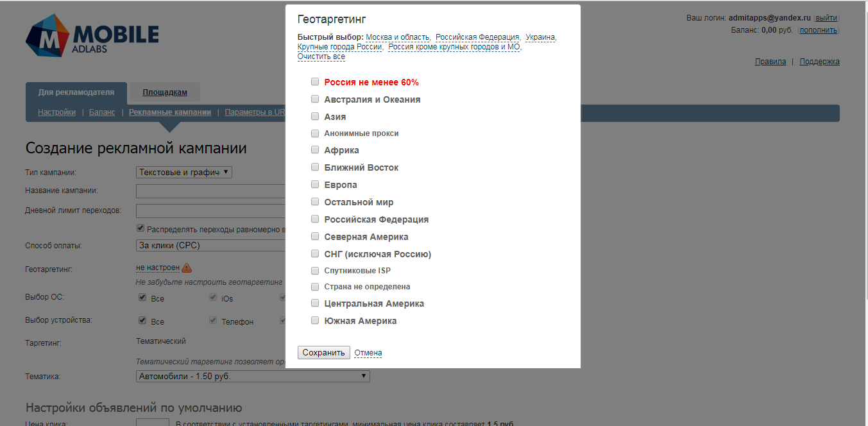Check the 'Россия не менее 60%' checkbox
This screenshot has height=426, width=868.
(x=315, y=82)
